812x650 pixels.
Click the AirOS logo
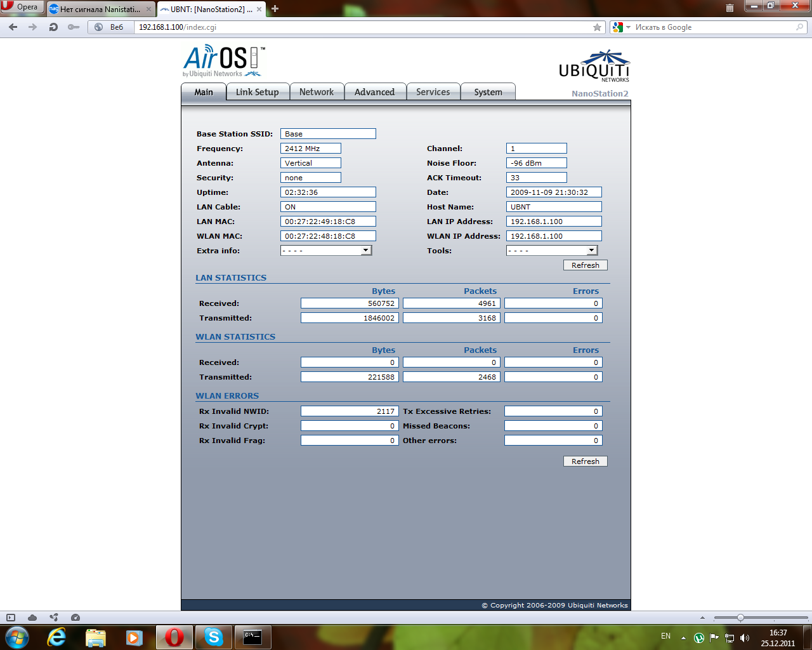(x=223, y=62)
